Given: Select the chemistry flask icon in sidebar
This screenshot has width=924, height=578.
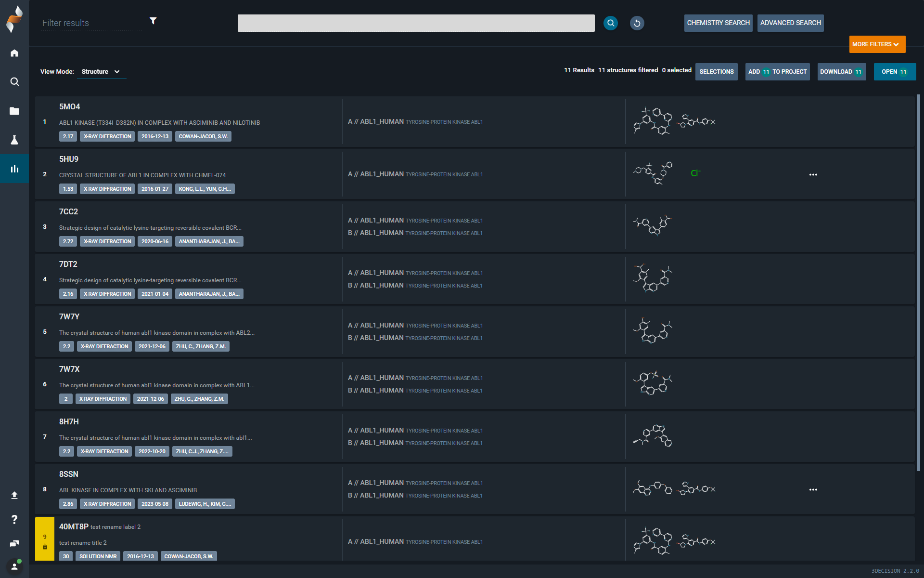Looking at the screenshot, I should pos(14,140).
